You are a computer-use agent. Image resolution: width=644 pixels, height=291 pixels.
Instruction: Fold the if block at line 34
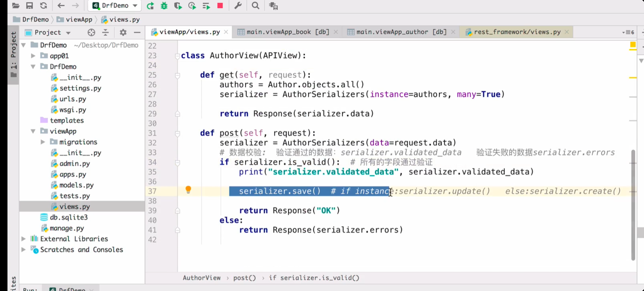[178, 163]
